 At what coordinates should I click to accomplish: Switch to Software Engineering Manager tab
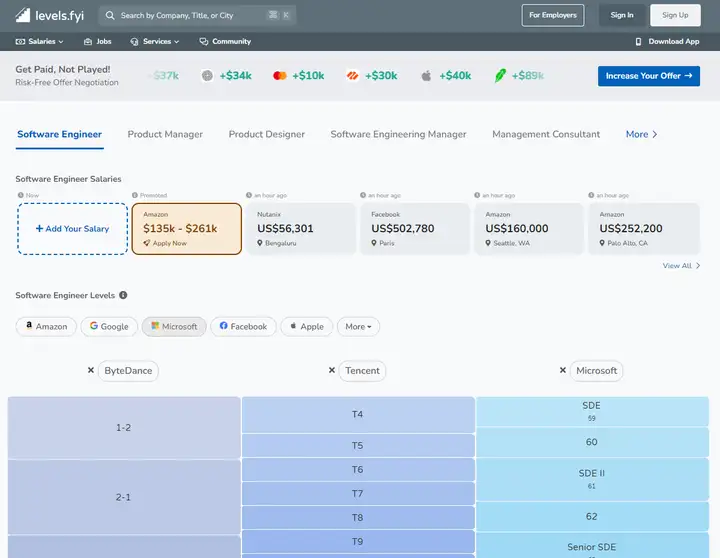399,134
